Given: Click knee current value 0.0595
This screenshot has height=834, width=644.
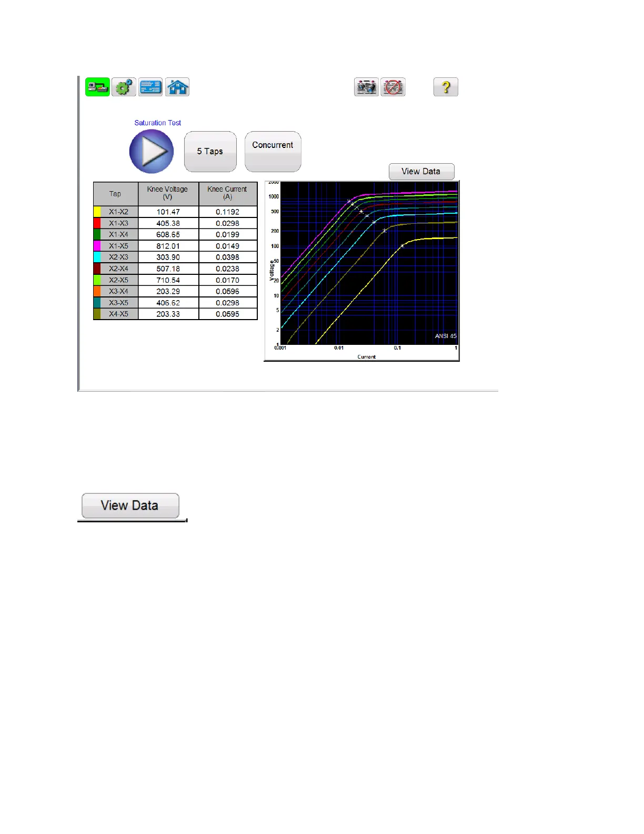Looking at the screenshot, I should click(228, 314).
